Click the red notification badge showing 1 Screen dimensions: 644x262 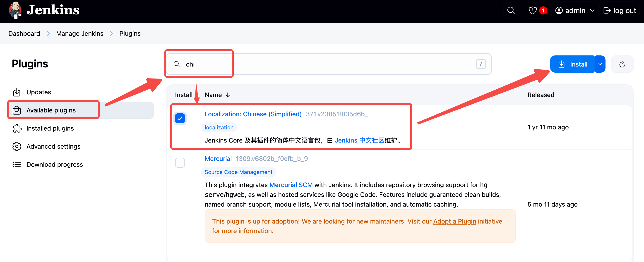pos(543,10)
